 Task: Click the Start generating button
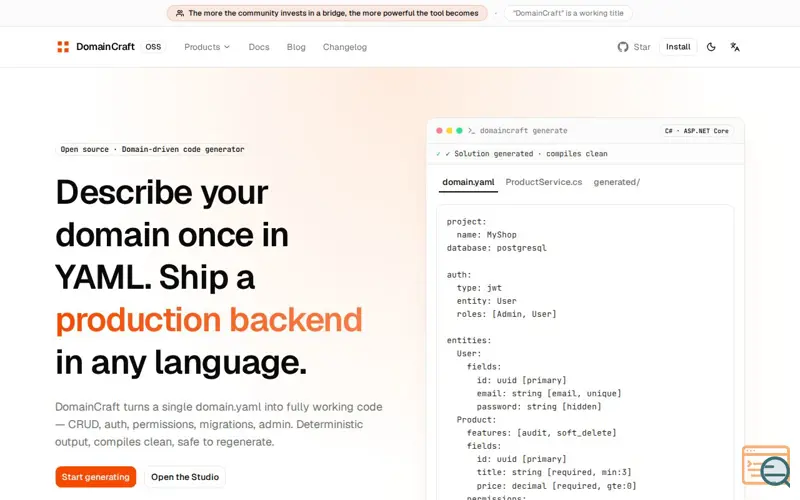(96, 477)
